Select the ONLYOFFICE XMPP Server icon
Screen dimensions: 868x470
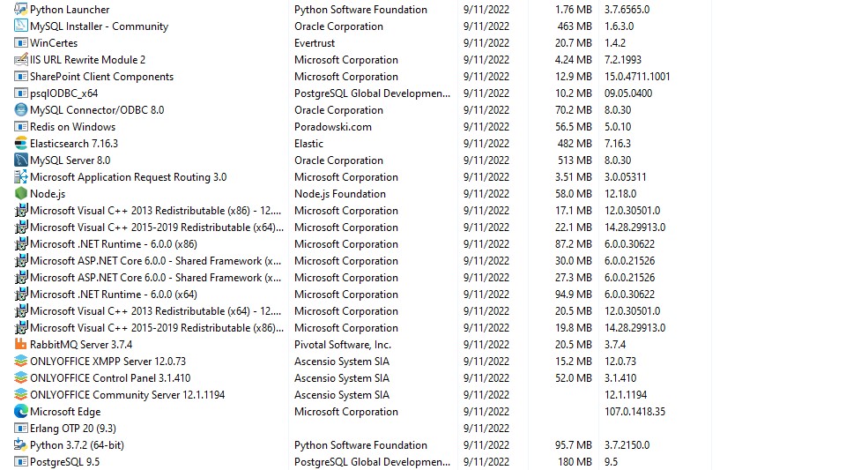point(20,361)
